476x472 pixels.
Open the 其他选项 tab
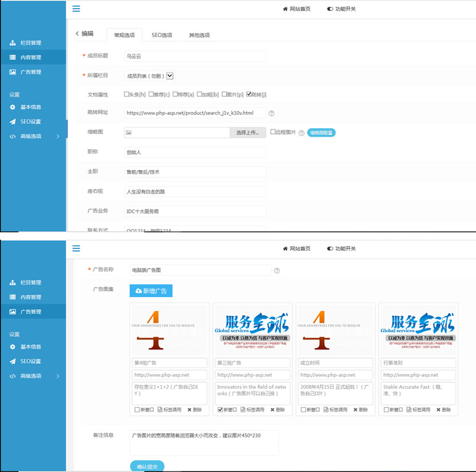(x=199, y=35)
